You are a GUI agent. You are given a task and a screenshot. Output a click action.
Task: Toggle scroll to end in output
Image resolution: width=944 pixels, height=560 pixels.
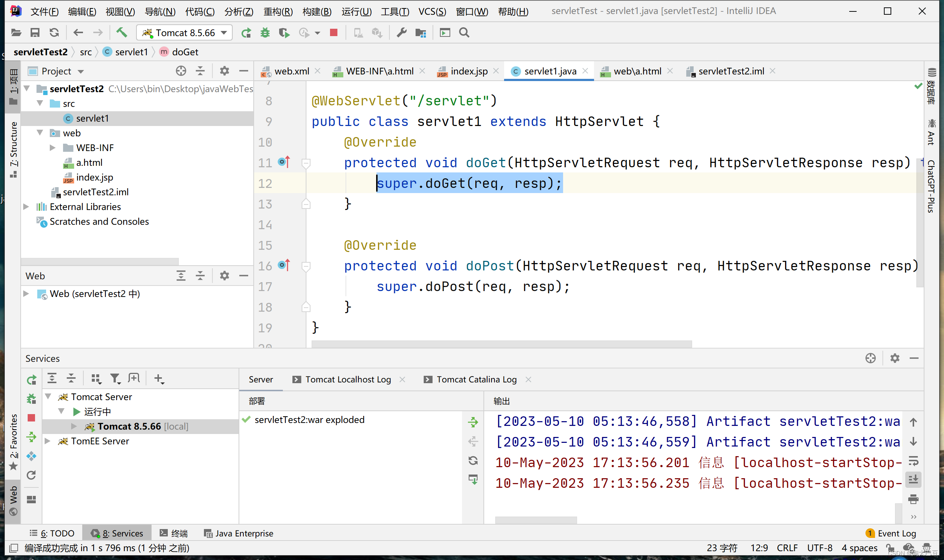pos(913,480)
